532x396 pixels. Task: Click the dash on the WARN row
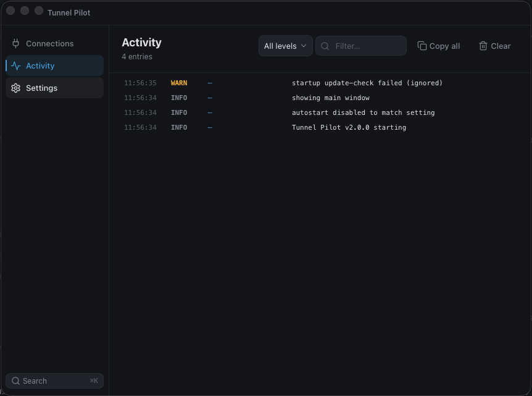(210, 83)
